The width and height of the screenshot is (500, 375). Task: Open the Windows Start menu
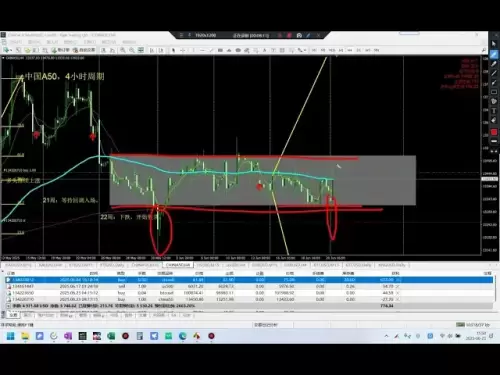click(11, 336)
